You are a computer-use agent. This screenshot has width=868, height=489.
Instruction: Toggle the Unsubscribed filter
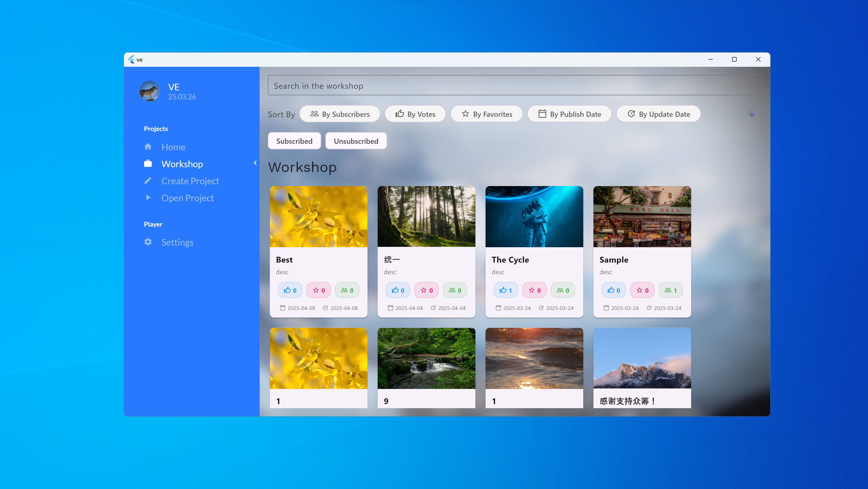click(356, 141)
